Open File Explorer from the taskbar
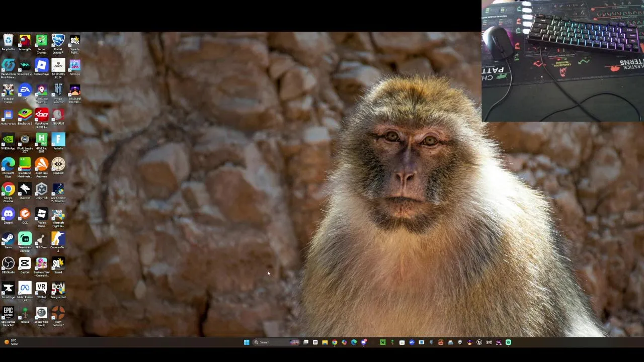644x362 pixels. 325,342
